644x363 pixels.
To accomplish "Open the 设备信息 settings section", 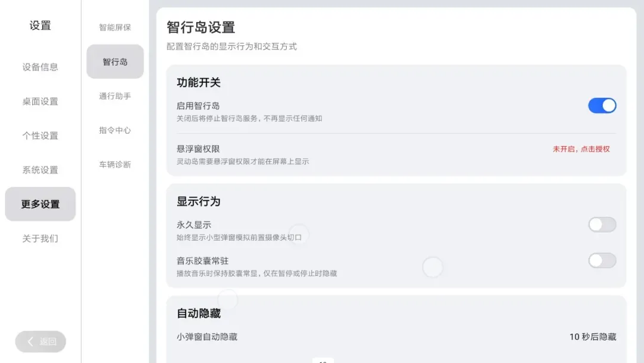I will pyautogui.click(x=40, y=67).
